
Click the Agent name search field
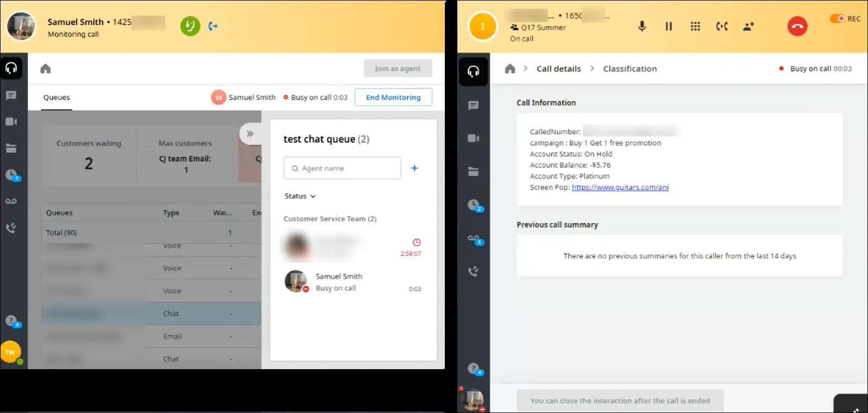tap(342, 168)
